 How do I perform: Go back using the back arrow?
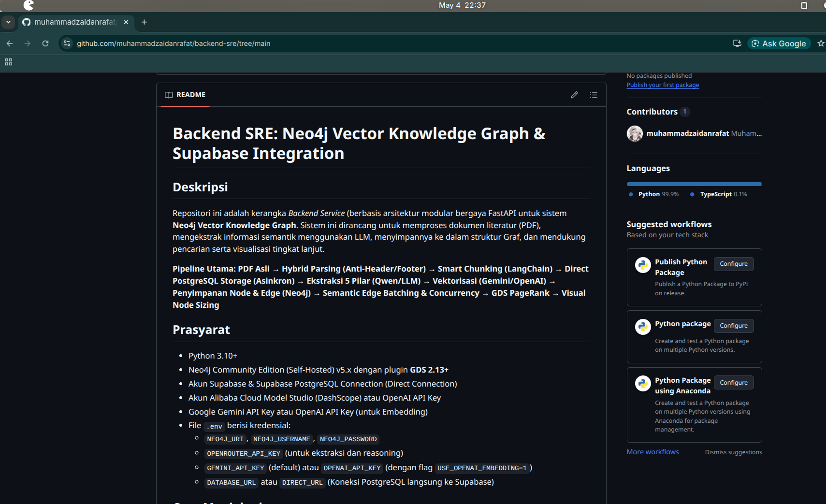point(10,43)
